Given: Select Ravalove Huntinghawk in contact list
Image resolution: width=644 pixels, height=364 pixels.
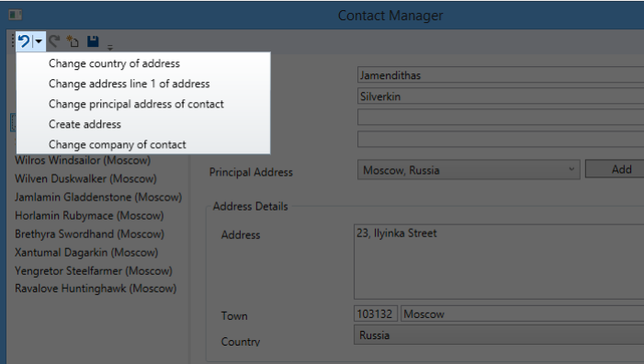Looking at the screenshot, I should point(96,289).
